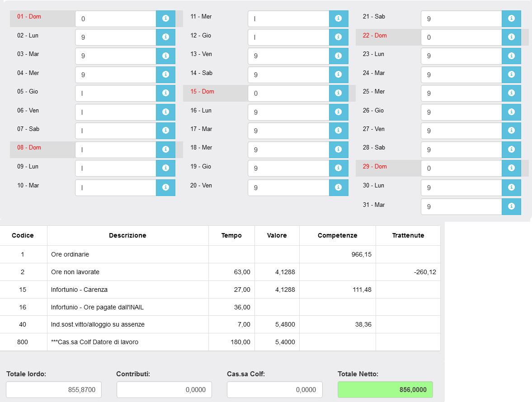
Task: Edit the 29 - Dom hours field
Action: click(x=461, y=168)
